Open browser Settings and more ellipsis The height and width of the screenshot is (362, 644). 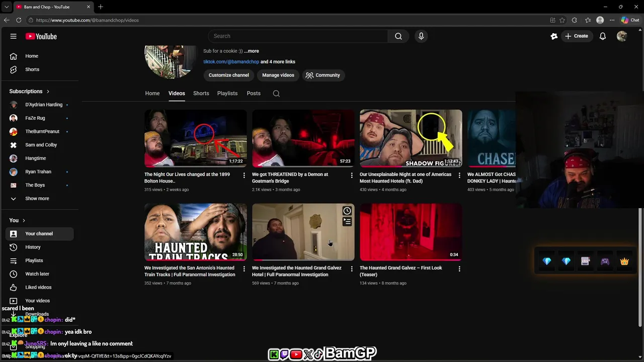coord(612,20)
